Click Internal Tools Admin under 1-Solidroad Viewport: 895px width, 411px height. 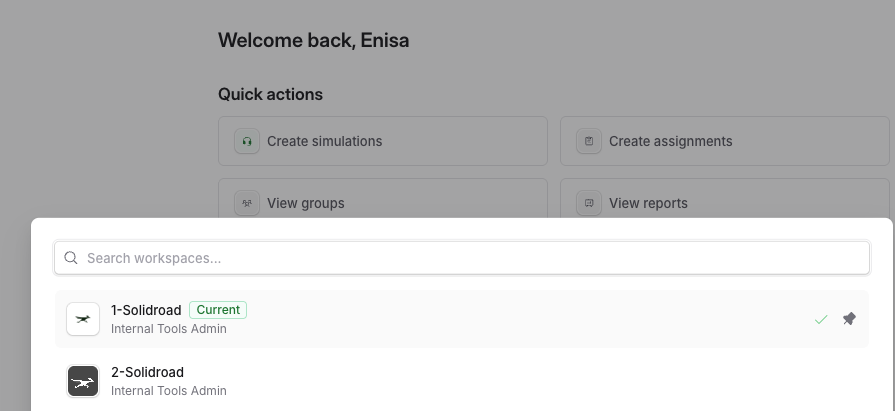click(x=168, y=329)
